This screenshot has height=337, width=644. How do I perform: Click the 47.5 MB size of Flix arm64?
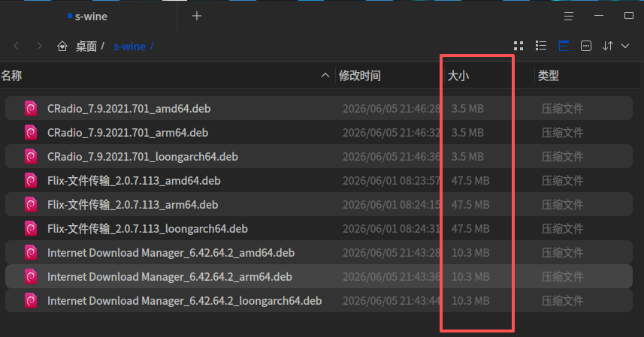point(470,205)
